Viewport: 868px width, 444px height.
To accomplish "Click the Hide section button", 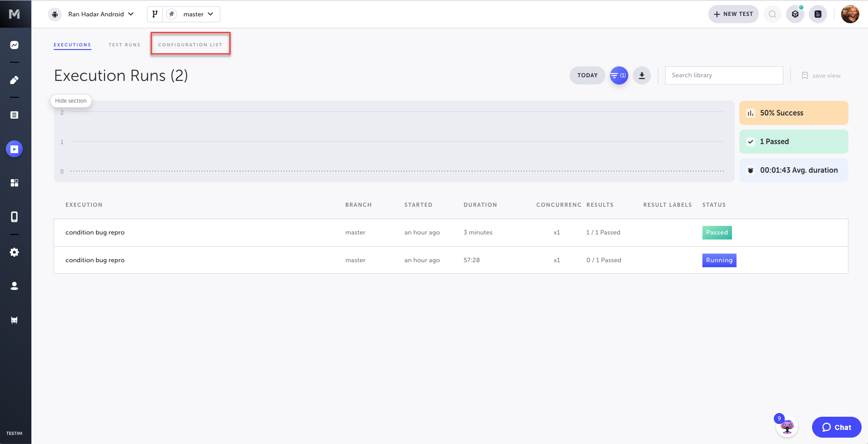I will coord(71,101).
